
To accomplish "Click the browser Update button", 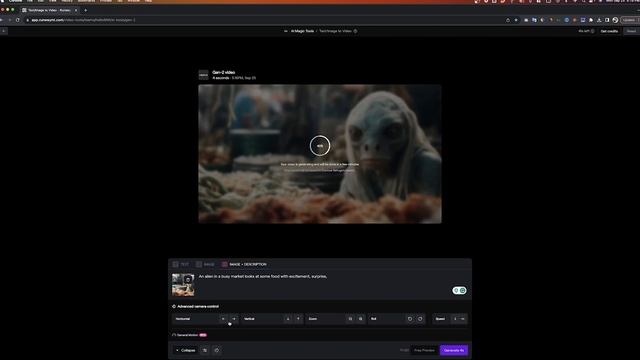I will coord(629,20).
